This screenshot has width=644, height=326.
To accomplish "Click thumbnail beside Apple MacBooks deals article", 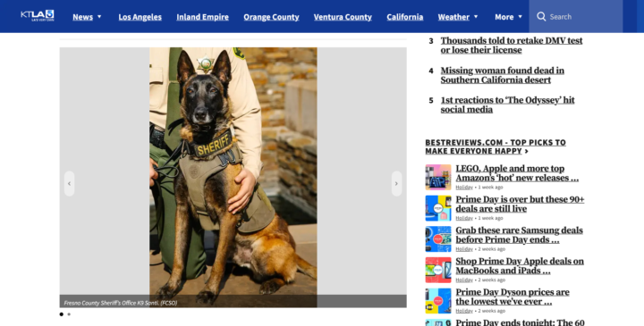I will (x=438, y=270).
